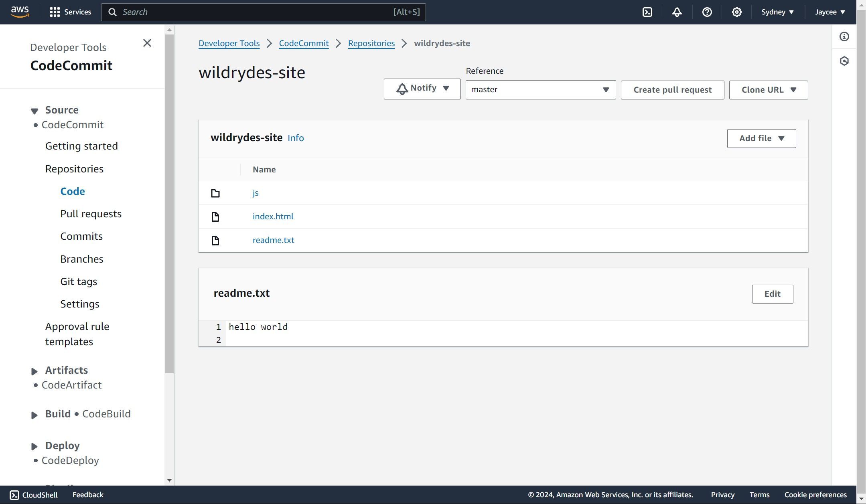Close the Developer Tools side navigation
This screenshot has width=866, height=504.
coord(147,43)
